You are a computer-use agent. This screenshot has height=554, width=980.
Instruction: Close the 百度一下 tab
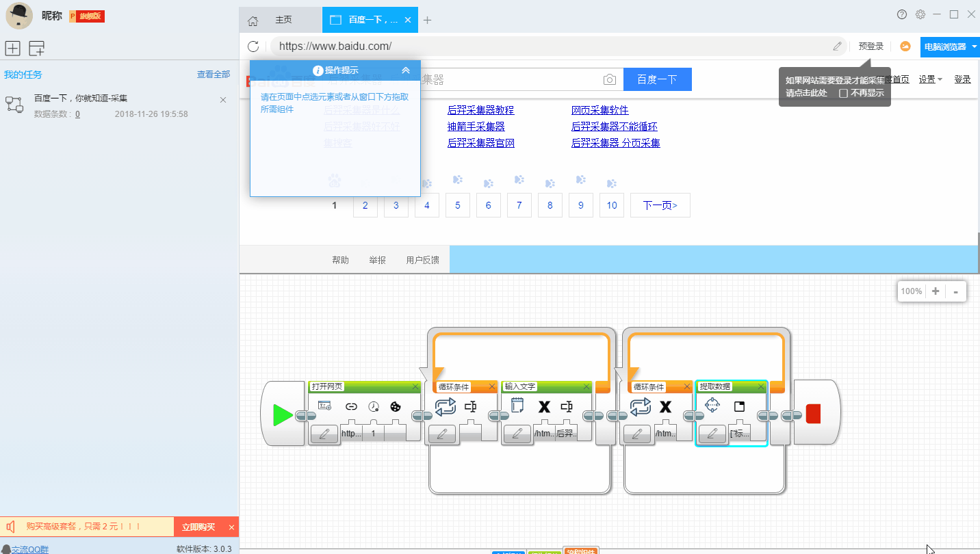409,20
